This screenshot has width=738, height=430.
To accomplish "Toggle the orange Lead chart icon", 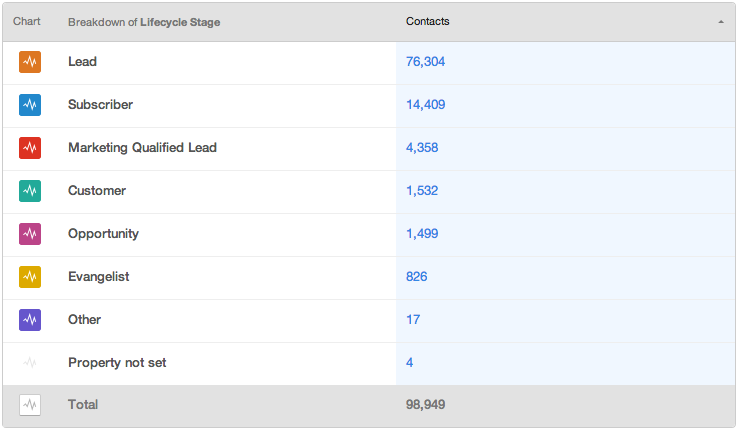I will (30, 62).
